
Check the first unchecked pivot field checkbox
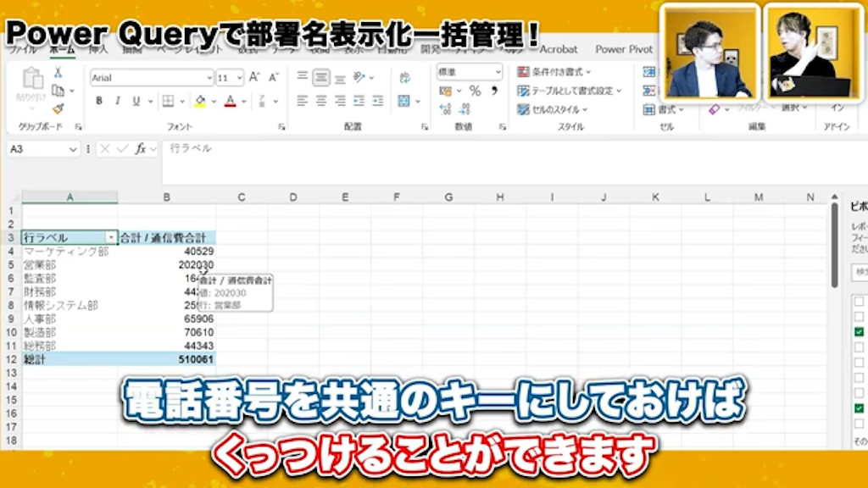[858, 303]
